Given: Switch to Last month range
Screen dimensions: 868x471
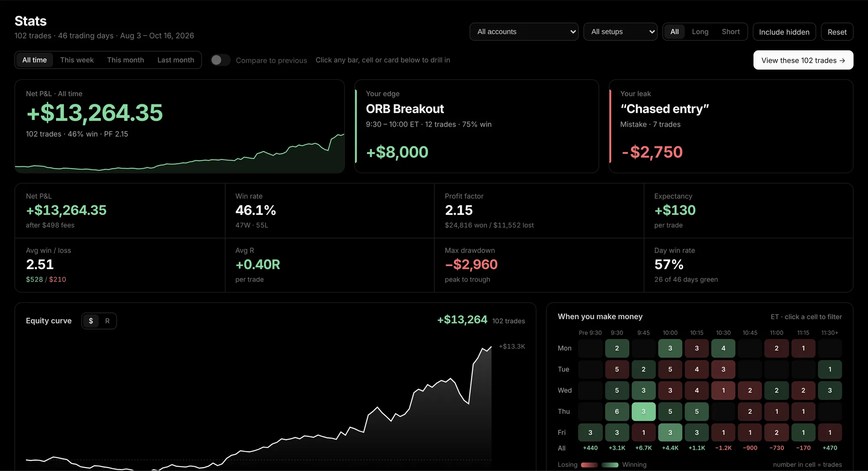Looking at the screenshot, I should point(176,60).
